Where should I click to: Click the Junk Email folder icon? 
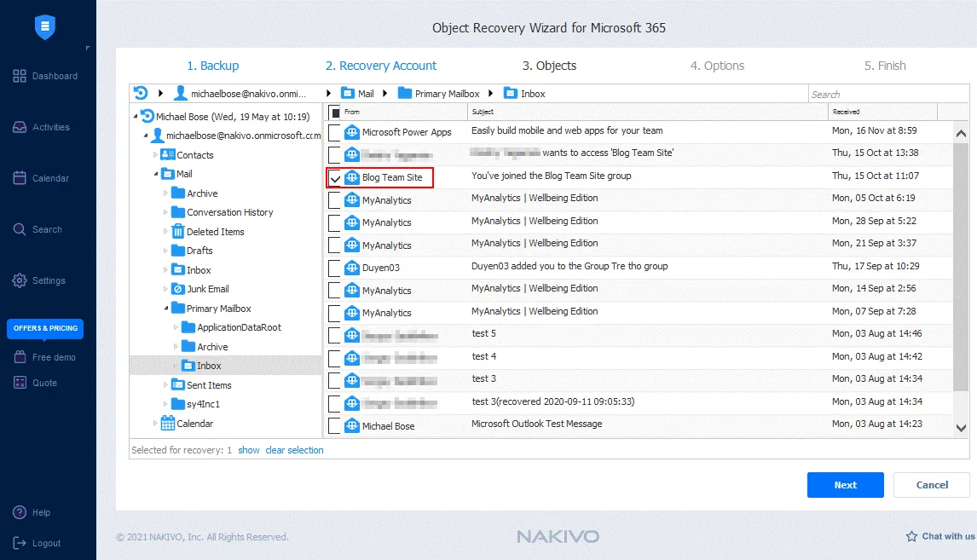pos(178,289)
